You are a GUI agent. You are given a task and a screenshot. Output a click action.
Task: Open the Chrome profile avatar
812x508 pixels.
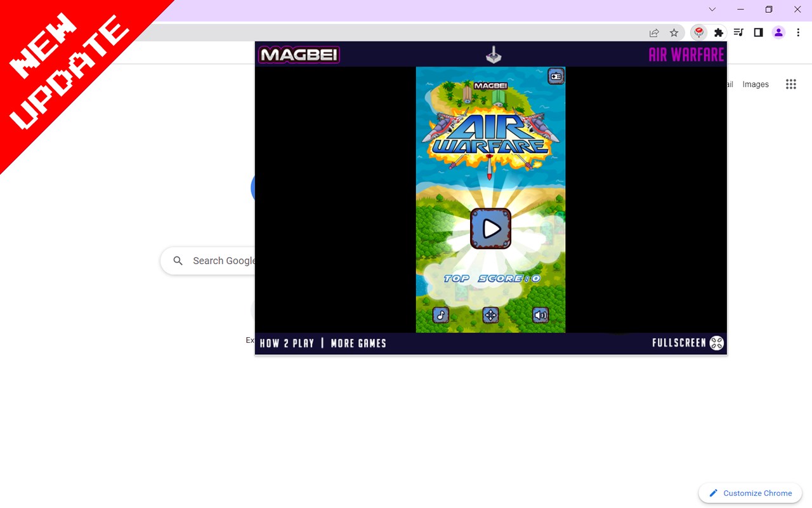pos(778,32)
